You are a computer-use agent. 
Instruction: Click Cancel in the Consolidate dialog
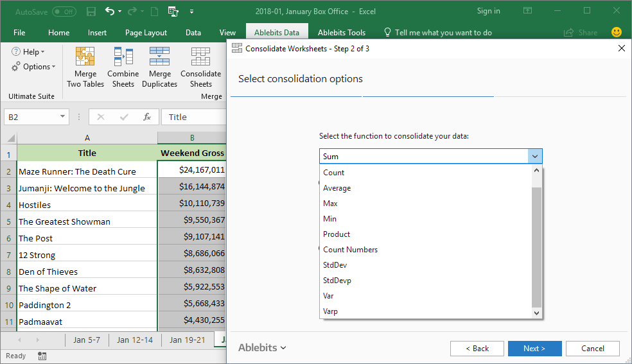click(592, 349)
